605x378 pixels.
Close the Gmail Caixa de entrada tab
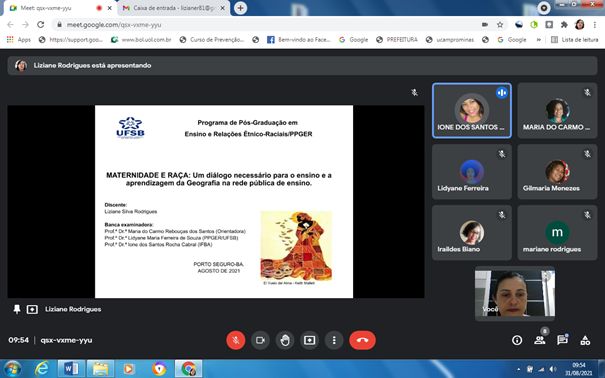point(222,8)
